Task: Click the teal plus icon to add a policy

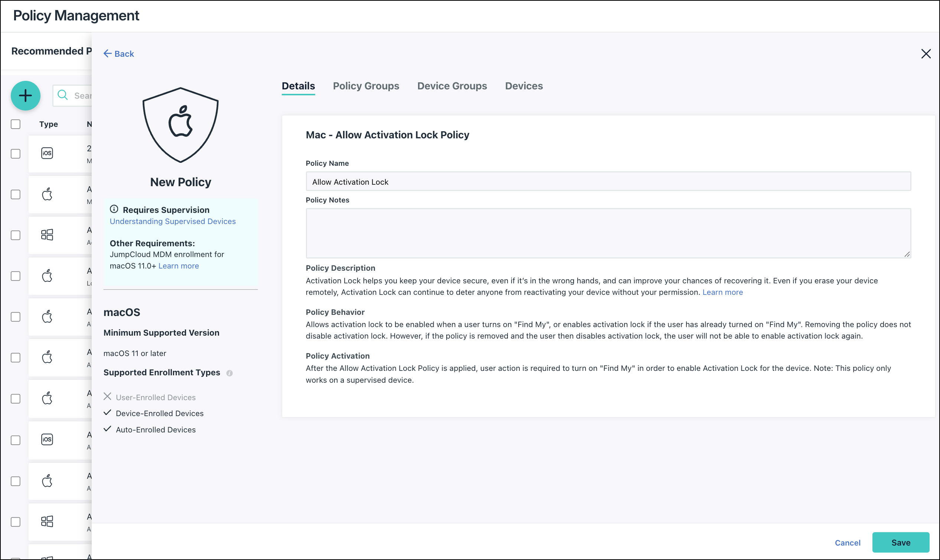Action: [25, 95]
